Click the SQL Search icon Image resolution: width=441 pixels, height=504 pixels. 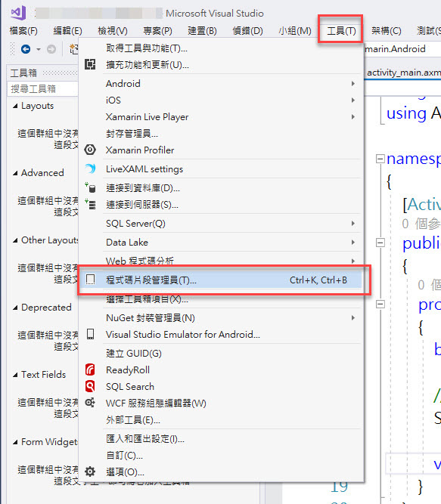click(x=90, y=386)
